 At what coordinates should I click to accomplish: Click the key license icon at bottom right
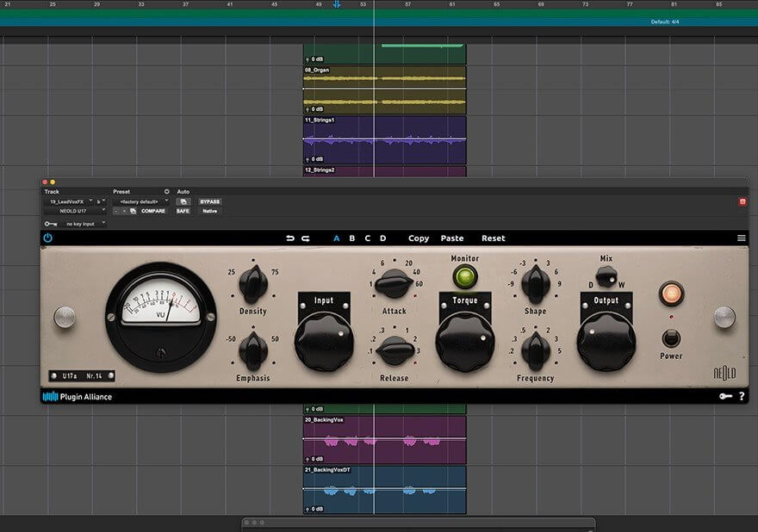click(725, 397)
